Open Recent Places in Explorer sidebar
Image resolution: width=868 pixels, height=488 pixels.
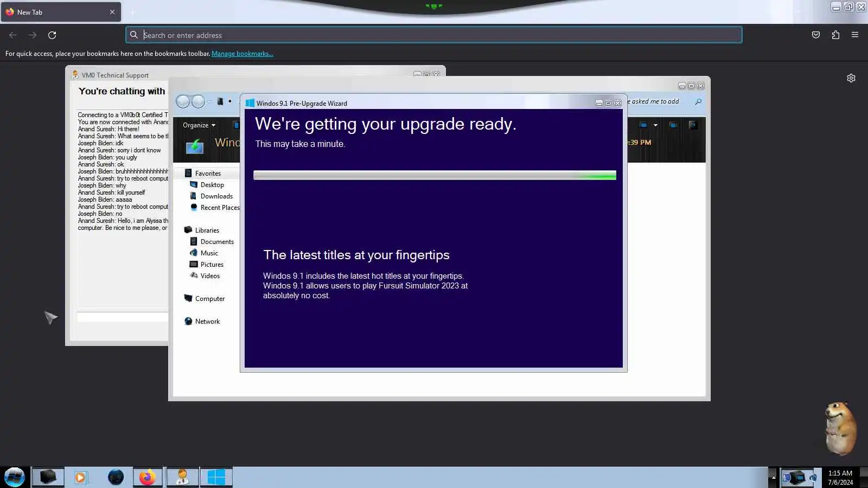214,208
